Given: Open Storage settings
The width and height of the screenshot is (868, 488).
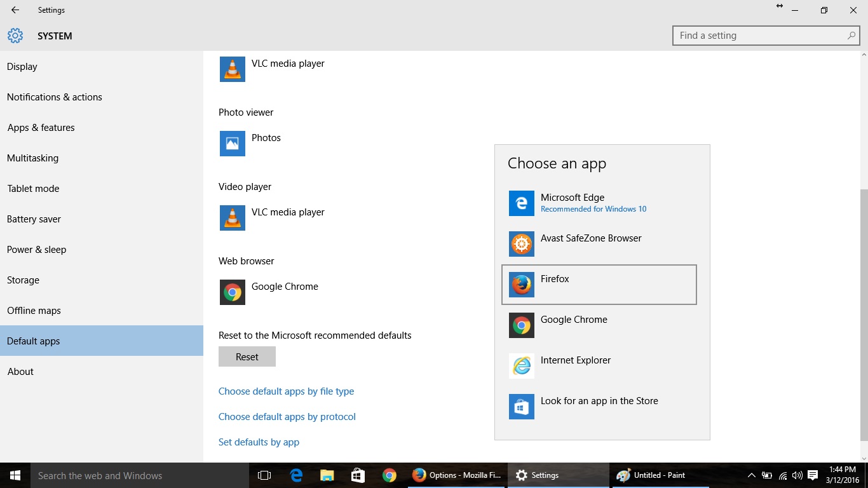Looking at the screenshot, I should tap(102, 280).
